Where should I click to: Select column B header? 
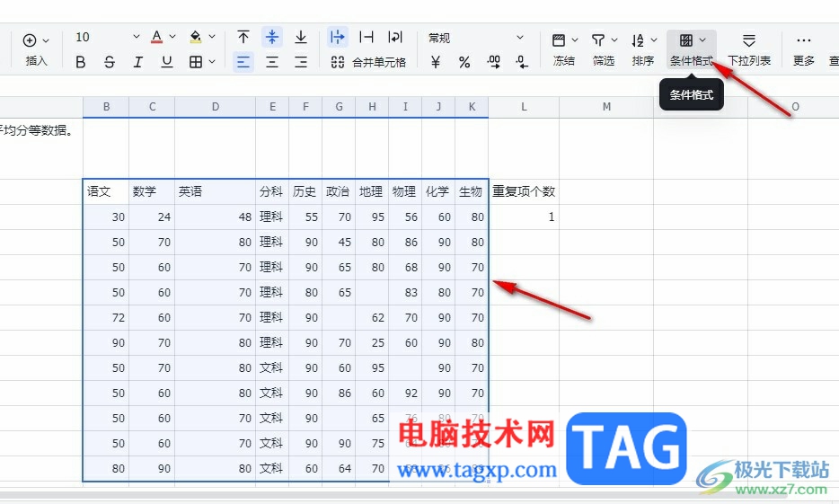point(106,107)
